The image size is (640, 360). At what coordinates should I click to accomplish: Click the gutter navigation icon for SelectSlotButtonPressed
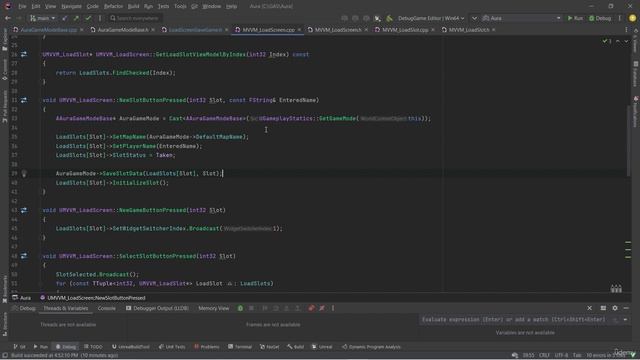(x=24, y=256)
